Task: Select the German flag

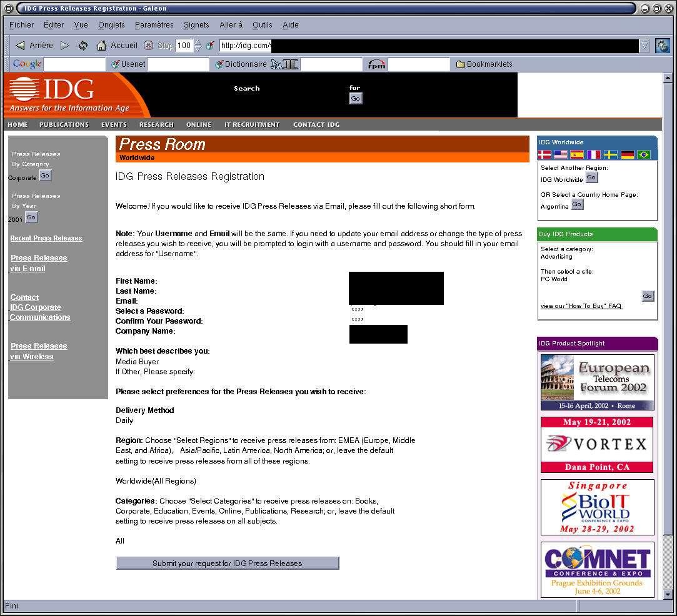Action: [628, 154]
